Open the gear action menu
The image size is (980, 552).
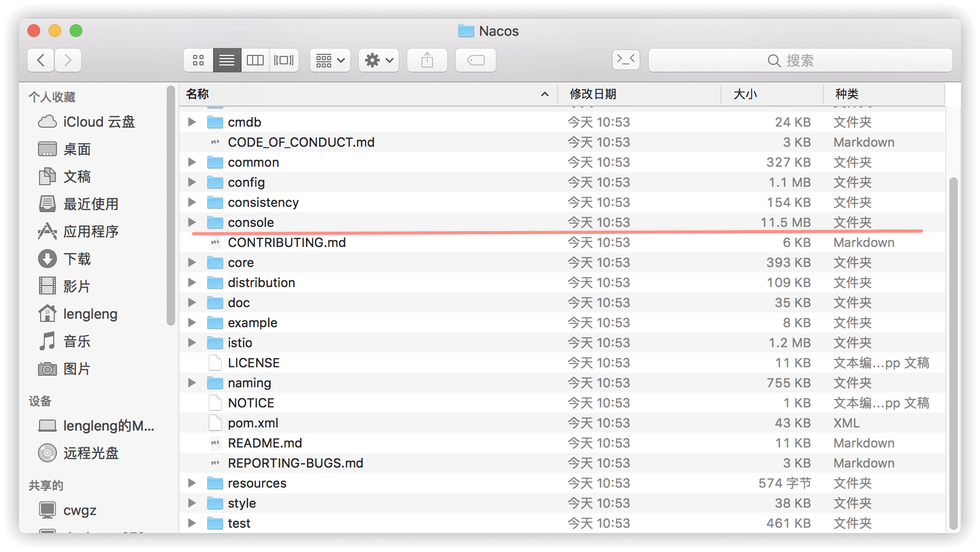pyautogui.click(x=379, y=60)
